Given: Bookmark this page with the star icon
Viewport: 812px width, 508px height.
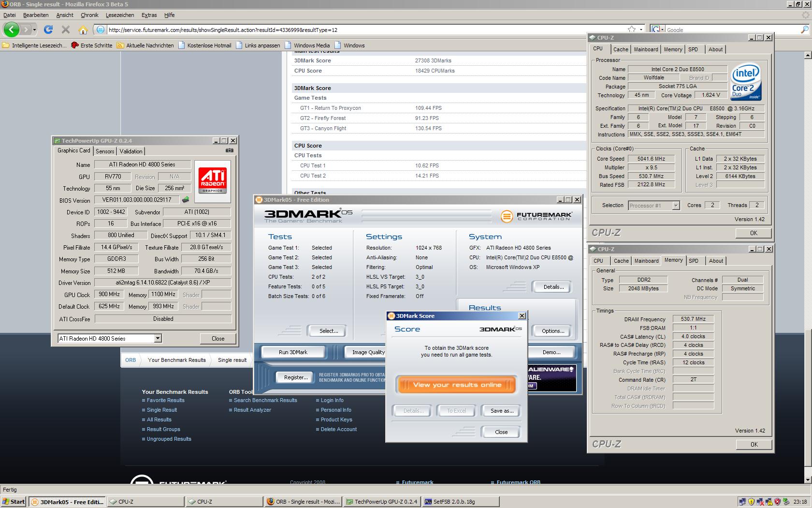Looking at the screenshot, I should pyautogui.click(x=631, y=30).
